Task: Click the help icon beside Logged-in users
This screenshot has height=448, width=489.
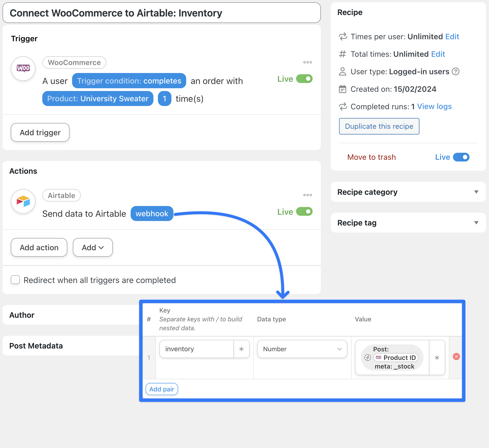Action: pos(456,72)
